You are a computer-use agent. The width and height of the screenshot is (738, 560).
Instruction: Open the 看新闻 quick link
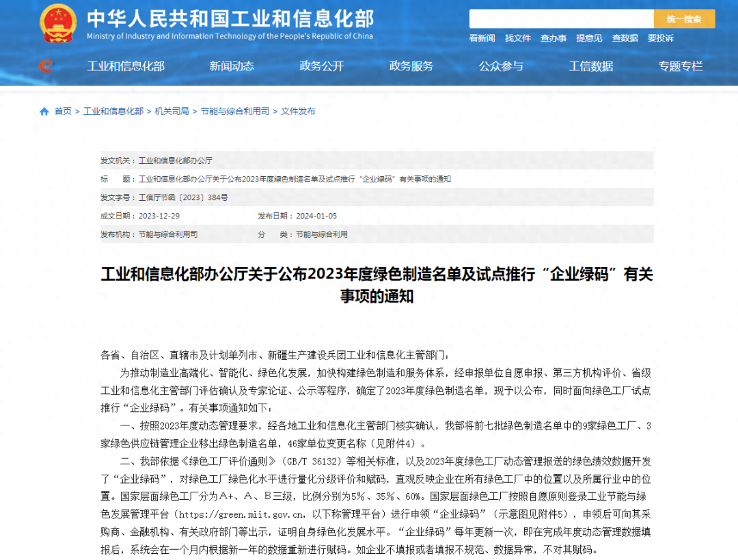click(x=482, y=38)
